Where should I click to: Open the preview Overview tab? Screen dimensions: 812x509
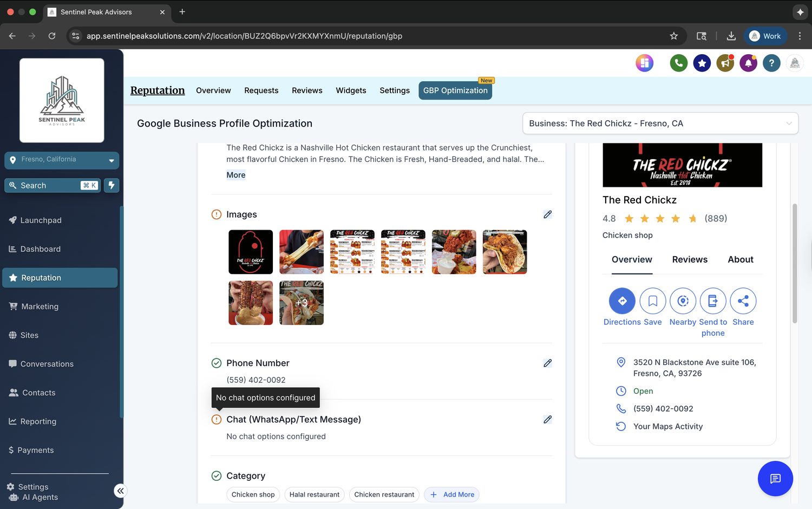pos(632,259)
